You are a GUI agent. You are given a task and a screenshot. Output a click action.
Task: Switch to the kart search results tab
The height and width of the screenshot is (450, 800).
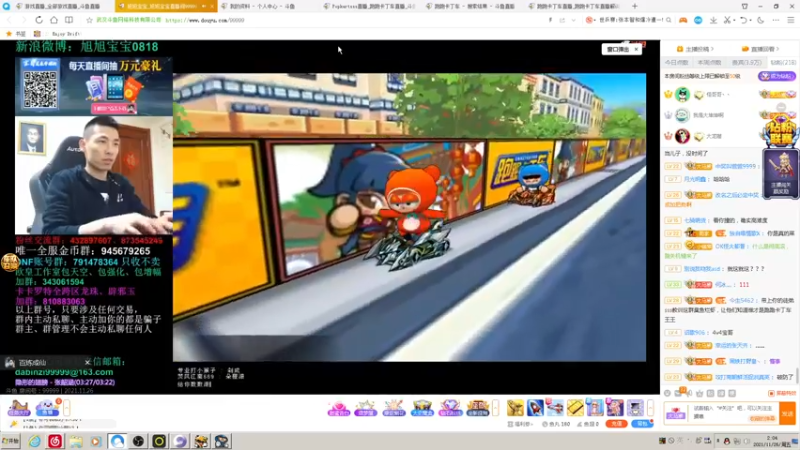coord(471,6)
